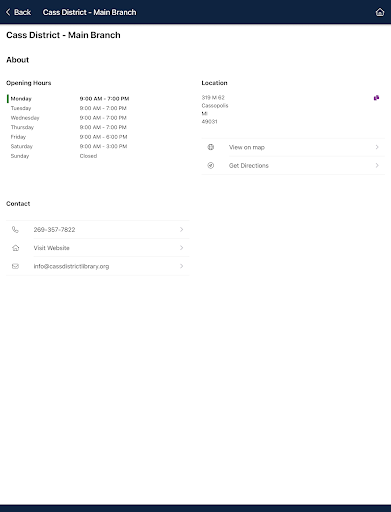Click the Contact heading

click(x=18, y=204)
